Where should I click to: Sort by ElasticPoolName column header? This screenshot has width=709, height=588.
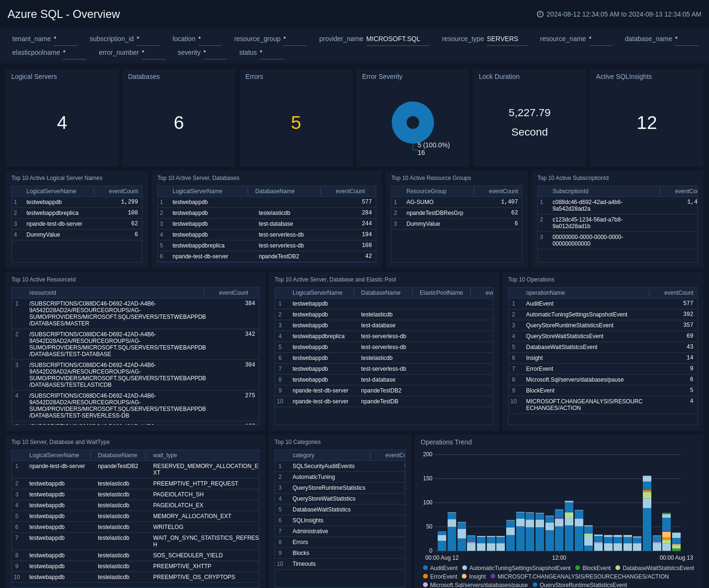click(x=441, y=293)
